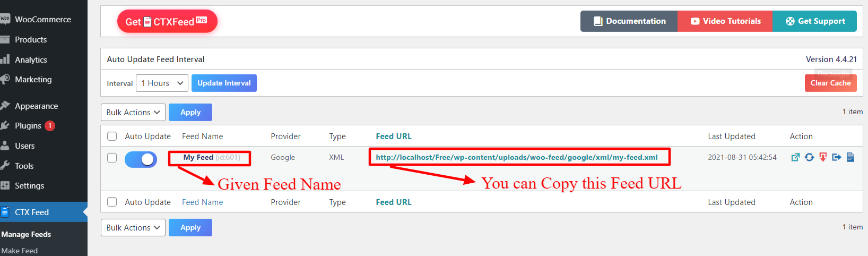Click bottom Apply button
This screenshot has height=256, width=868.
point(190,227)
